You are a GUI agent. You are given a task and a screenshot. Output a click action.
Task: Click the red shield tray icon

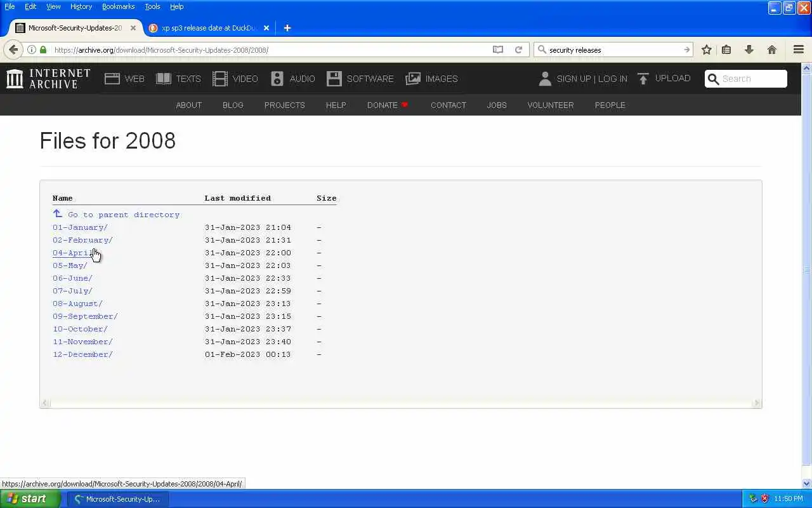click(x=764, y=499)
